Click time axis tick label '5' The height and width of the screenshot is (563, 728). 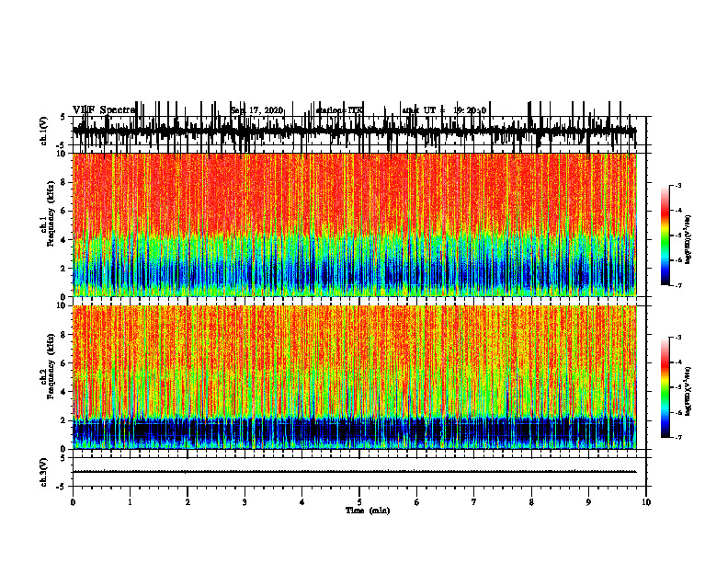click(359, 502)
